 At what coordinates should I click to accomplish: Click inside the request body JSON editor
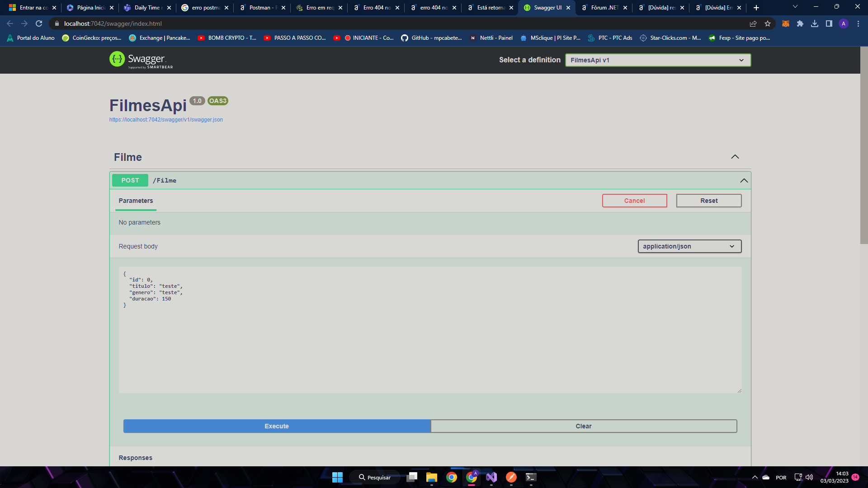click(x=430, y=329)
